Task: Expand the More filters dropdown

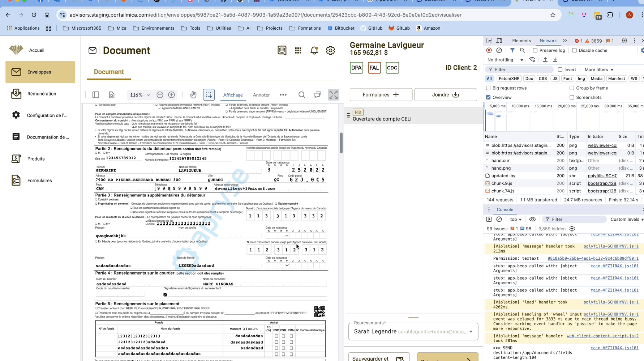Action: 599,69
